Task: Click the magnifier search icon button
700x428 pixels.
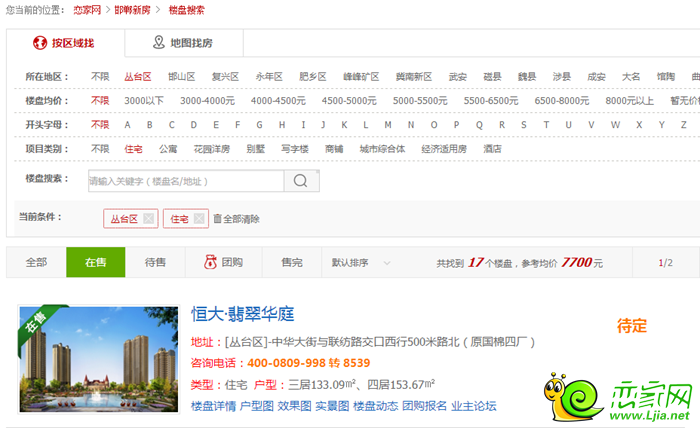Action: coord(301,181)
